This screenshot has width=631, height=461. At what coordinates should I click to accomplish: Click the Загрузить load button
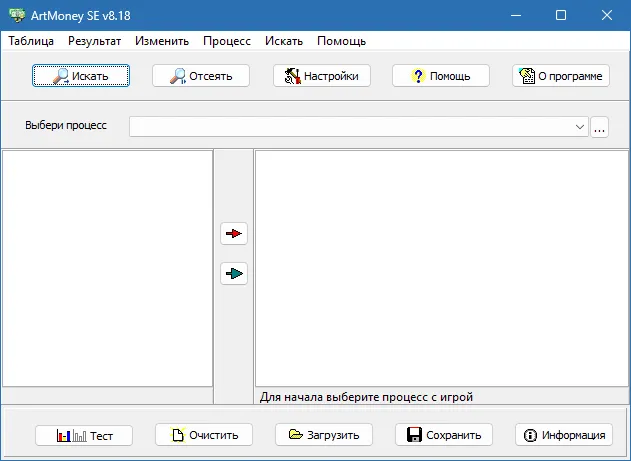[x=324, y=434]
